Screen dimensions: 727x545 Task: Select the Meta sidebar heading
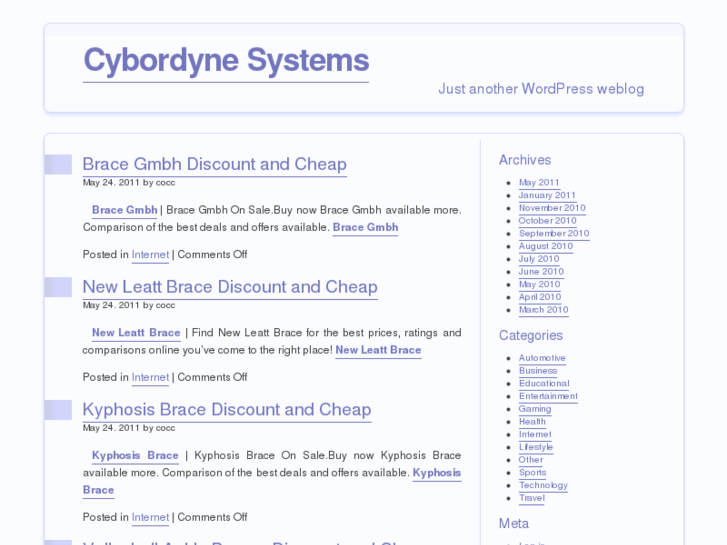coord(514,524)
